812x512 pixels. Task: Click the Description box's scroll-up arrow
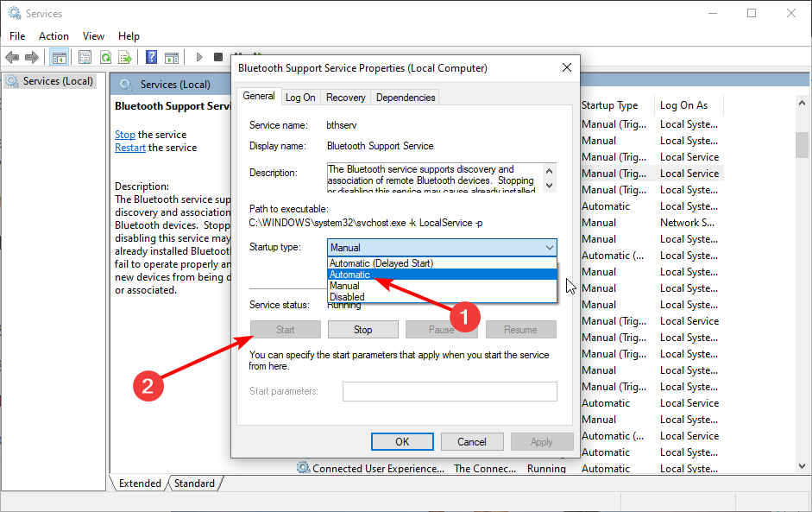point(550,170)
